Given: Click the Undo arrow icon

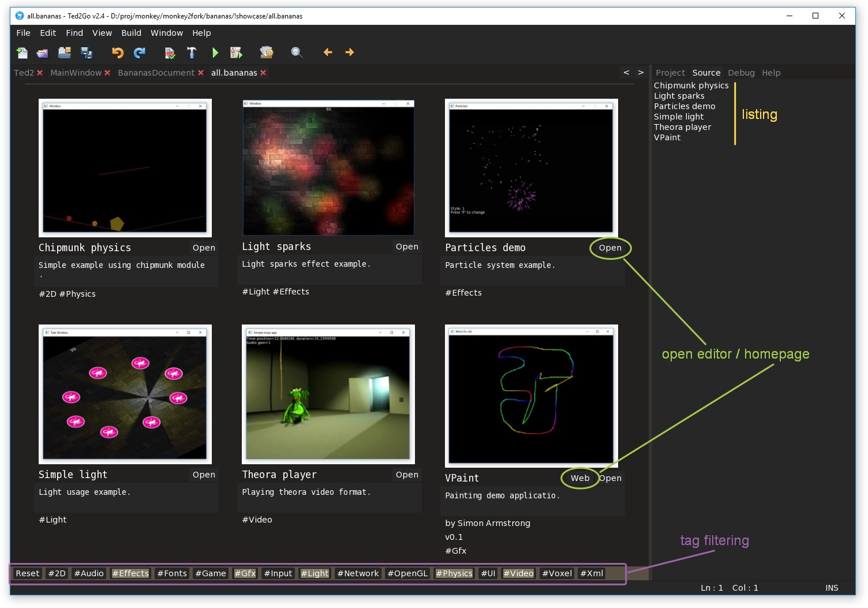Looking at the screenshot, I should click(118, 53).
